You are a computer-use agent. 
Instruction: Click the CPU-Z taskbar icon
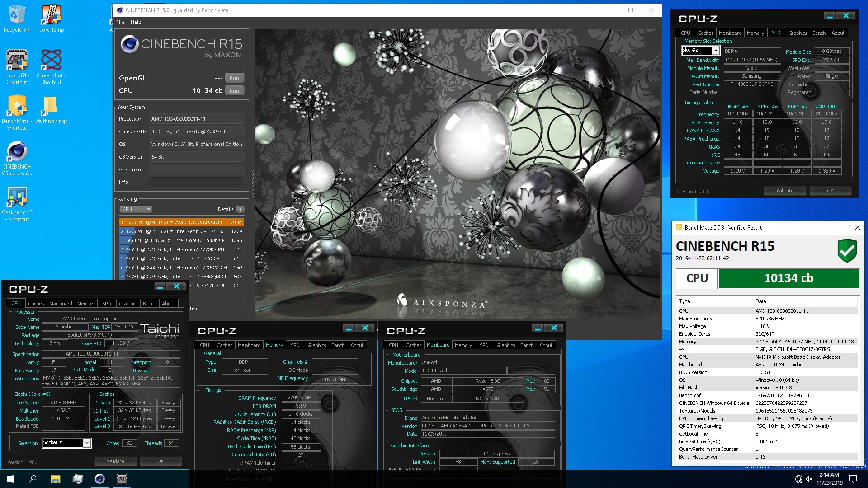(x=122, y=479)
